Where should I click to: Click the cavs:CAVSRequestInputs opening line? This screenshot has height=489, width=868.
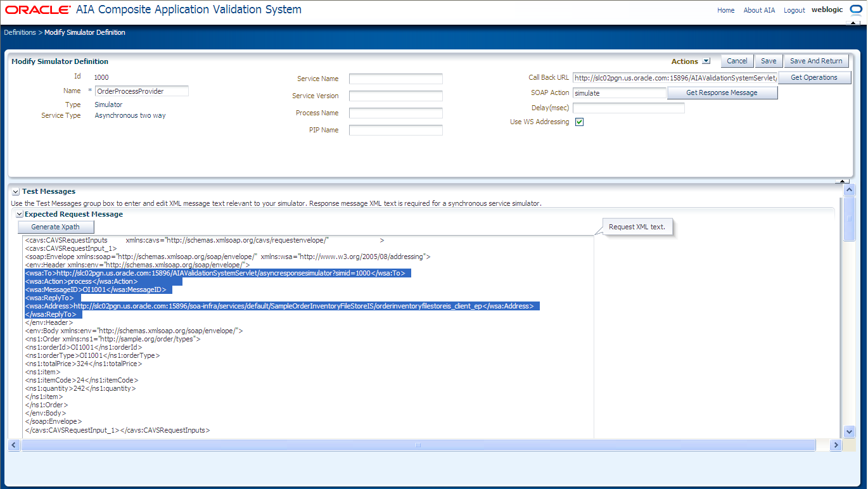coord(205,241)
